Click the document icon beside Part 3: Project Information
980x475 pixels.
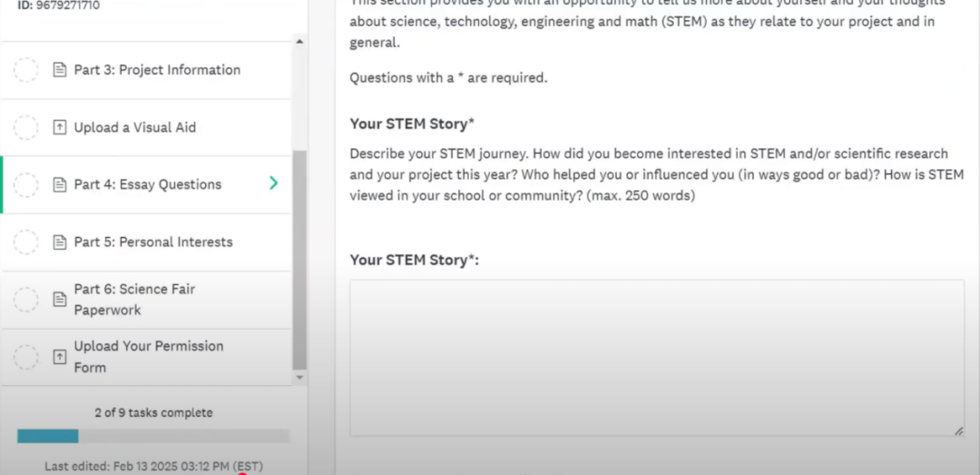59,70
